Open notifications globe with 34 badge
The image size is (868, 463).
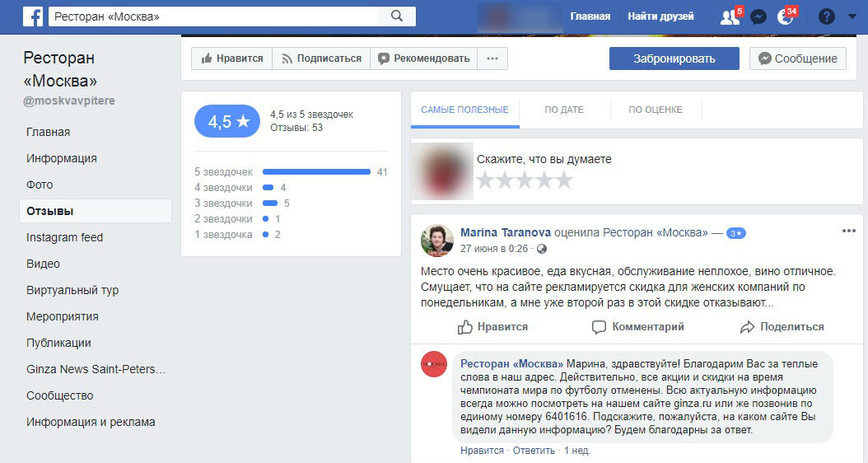[785, 17]
